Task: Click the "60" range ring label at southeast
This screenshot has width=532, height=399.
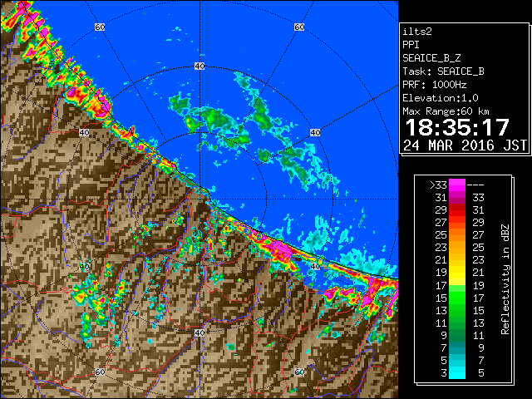Action: [x=299, y=372]
